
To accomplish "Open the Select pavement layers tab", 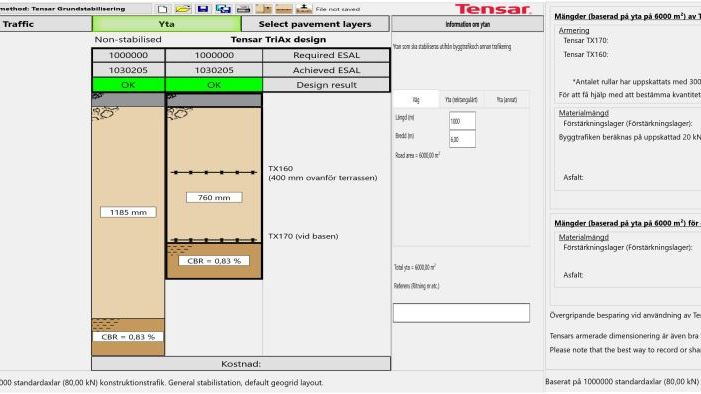I will [x=315, y=24].
